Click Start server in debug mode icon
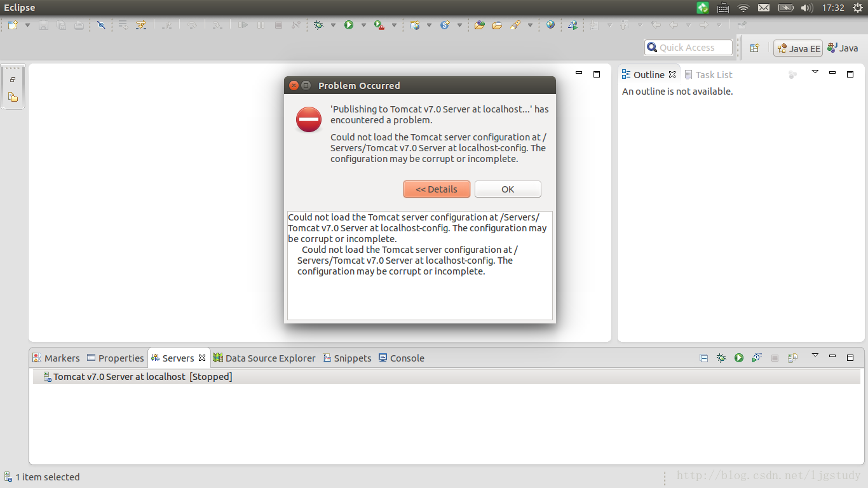The height and width of the screenshot is (488, 868). [x=721, y=358]
